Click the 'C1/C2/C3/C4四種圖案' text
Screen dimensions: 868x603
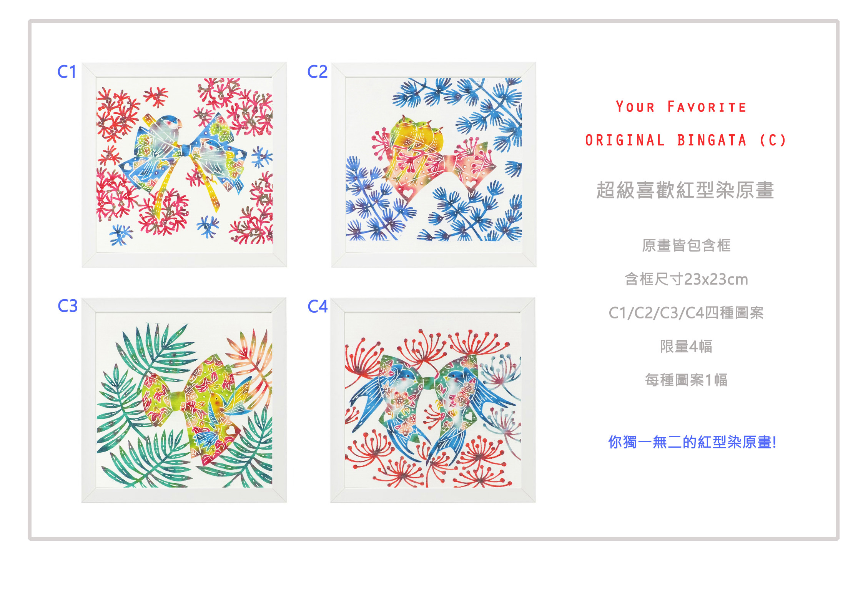(686, 313)
